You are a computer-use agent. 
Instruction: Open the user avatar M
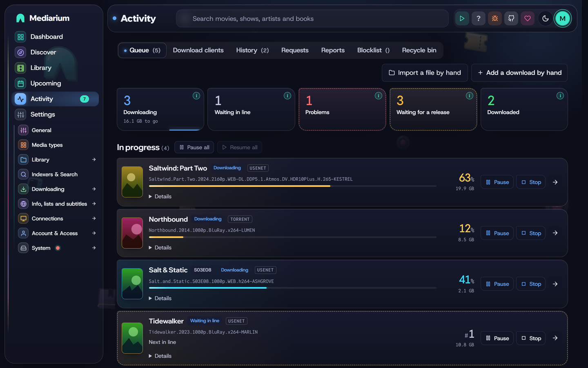click(x=562, y=18)
